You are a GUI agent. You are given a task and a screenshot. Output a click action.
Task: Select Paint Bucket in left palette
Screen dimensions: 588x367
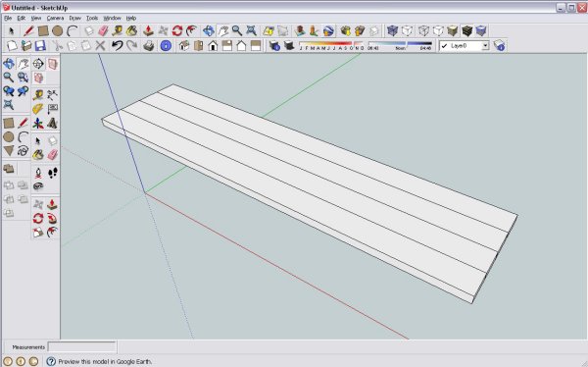[x=38, y=154]
